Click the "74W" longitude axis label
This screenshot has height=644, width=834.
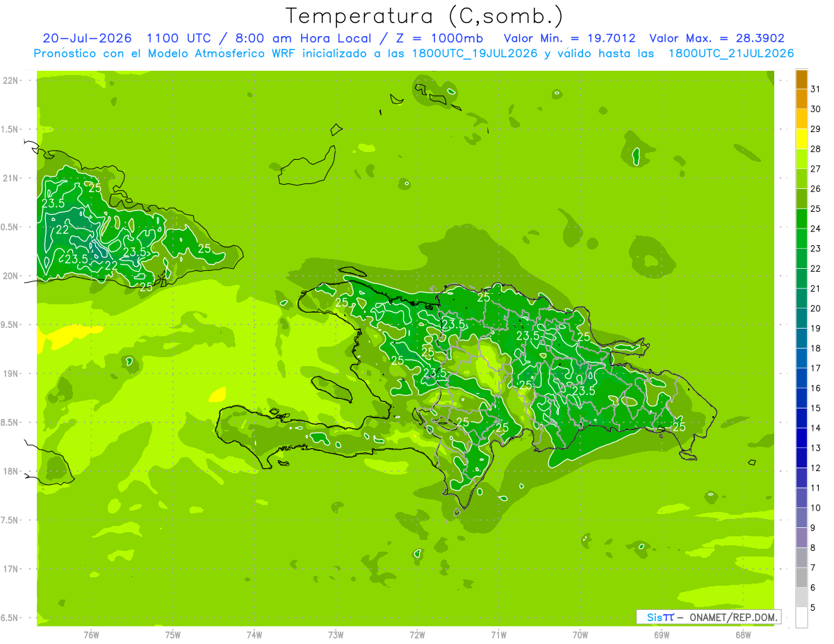click(x=254, y=635)
